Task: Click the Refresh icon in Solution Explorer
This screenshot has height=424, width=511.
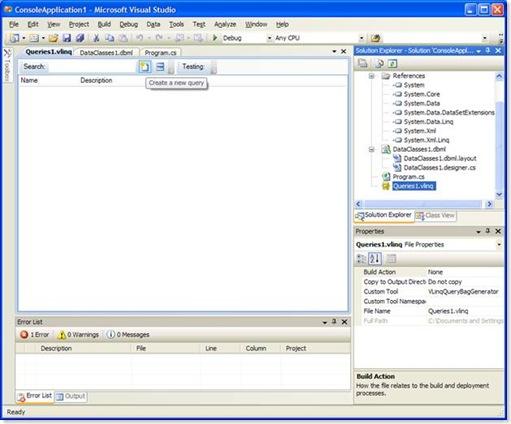Action: point(393,63)
